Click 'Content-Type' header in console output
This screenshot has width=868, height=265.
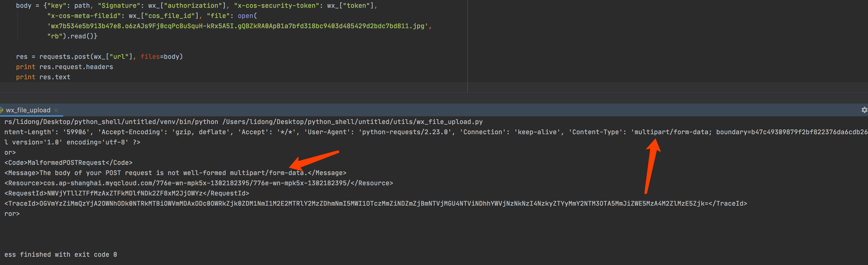pos(595,132)
